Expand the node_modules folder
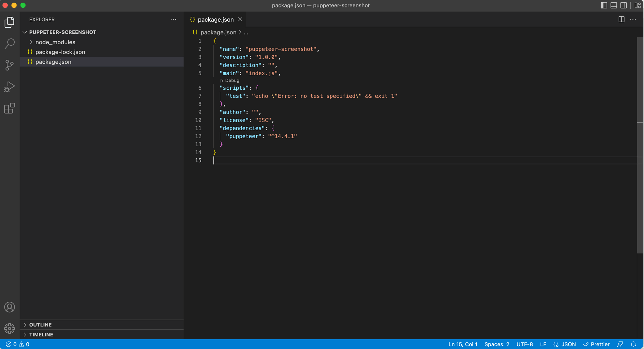 click(102, 42)
